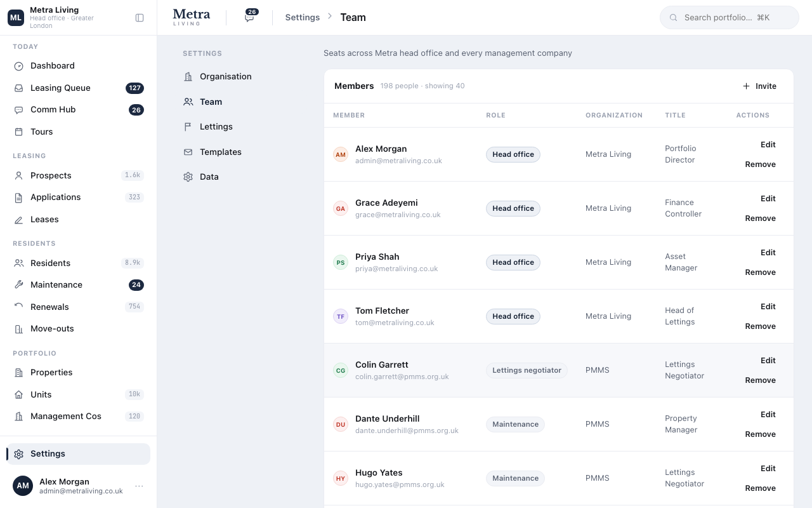Invite a new team member
This screenshot has width=812, height=508.
[x=759, y=86]
